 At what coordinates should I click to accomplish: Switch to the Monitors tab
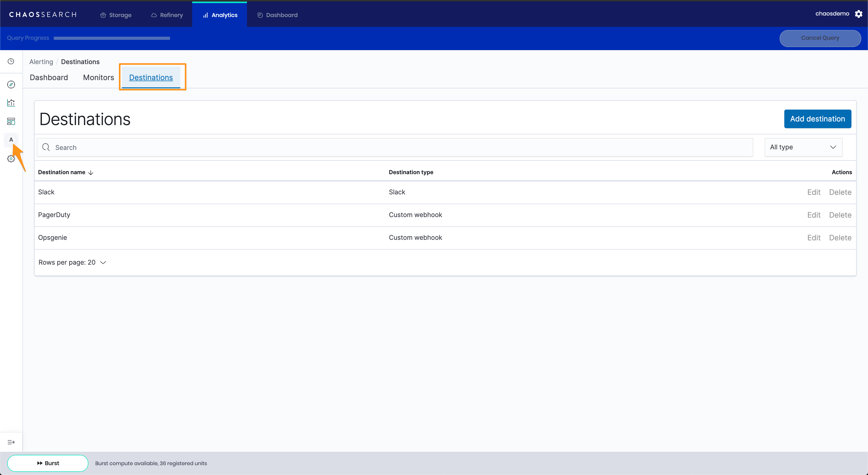pyautogui.click(x=98, y=78)
